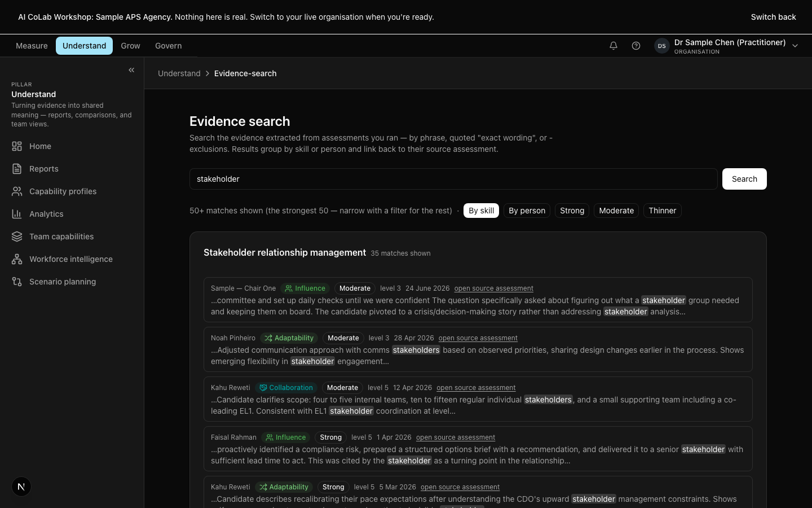Click the Search button
The height and width of the screenshot is (508, 812).
744,179
